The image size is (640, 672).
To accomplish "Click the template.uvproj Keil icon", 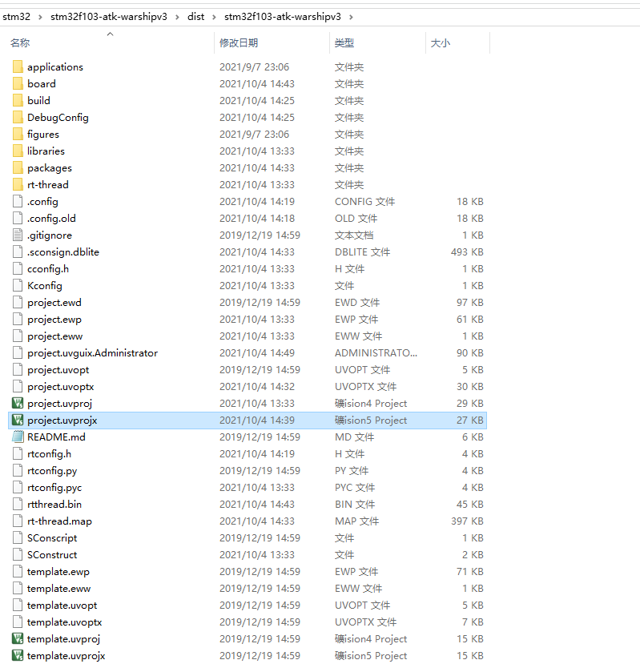I will (18, 638).
